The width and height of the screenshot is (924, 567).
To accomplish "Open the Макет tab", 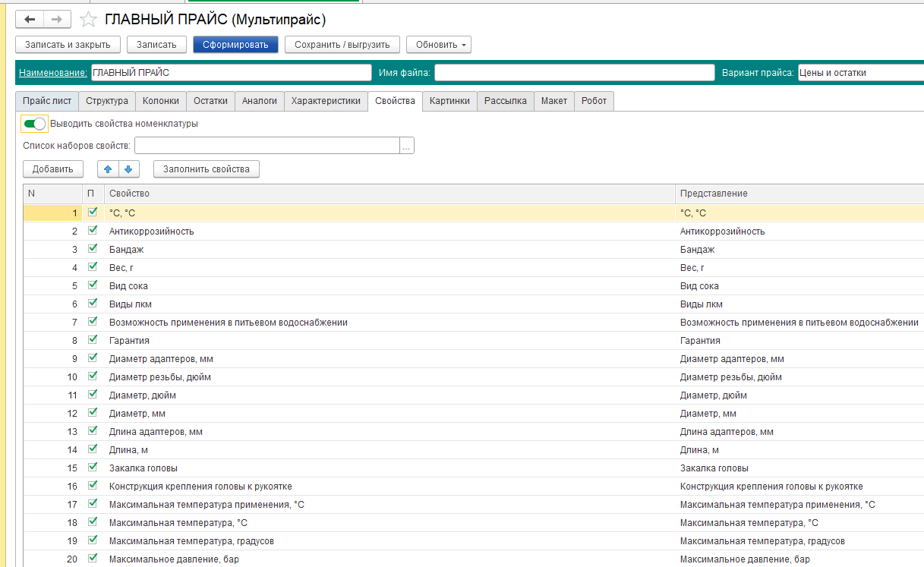I will 553,101.
